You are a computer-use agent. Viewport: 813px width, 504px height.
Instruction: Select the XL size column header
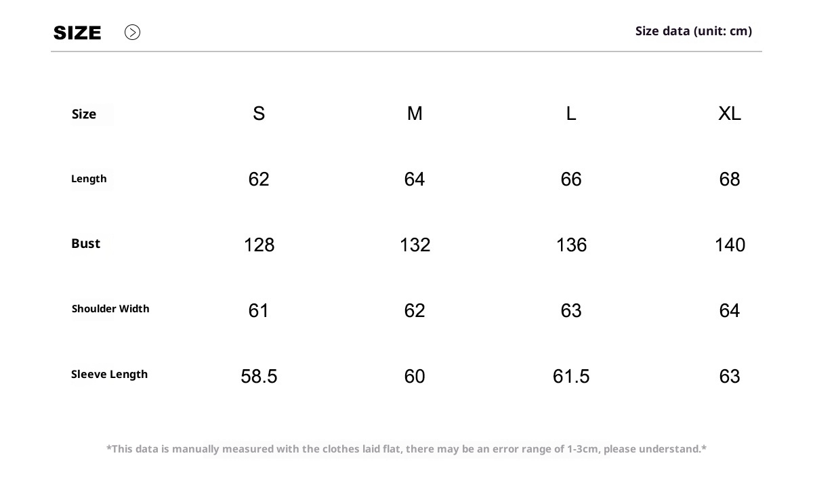(x=730, y=114)
